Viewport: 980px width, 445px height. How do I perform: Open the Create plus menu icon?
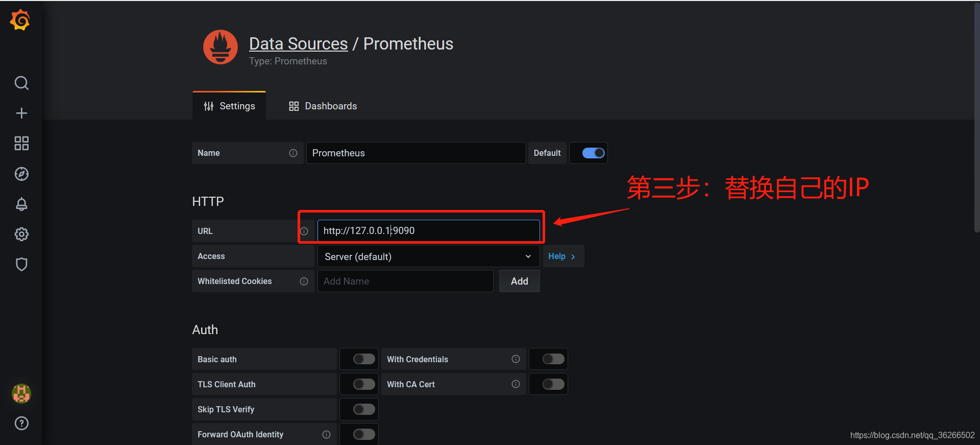[21, 113]
